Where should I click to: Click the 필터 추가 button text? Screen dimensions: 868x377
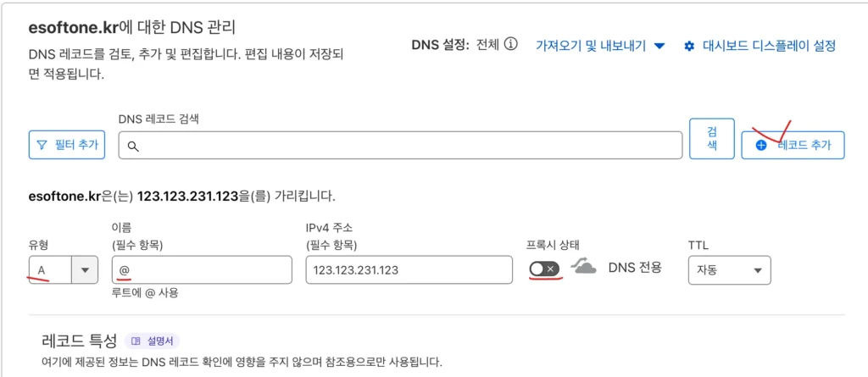76,145
